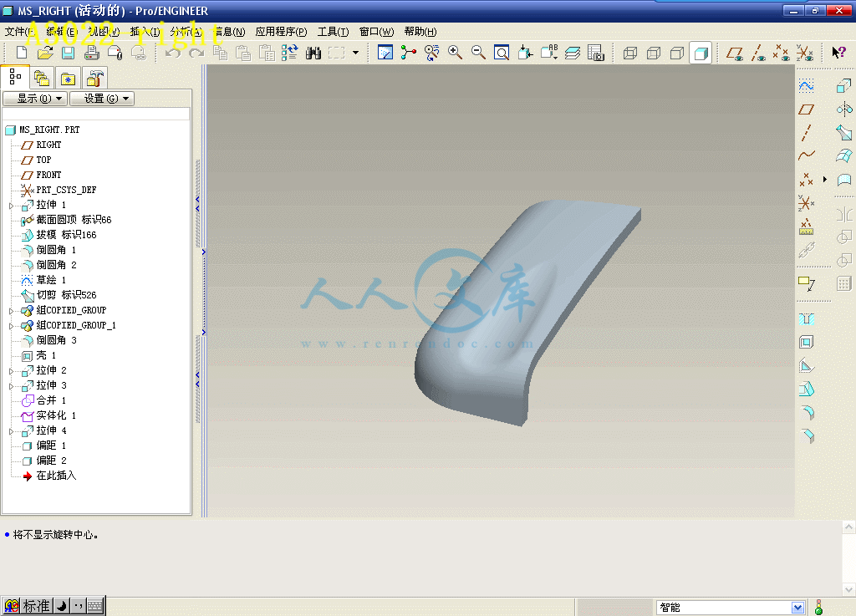Switch to the Folder Browser navigator tab

click(42, 79)
